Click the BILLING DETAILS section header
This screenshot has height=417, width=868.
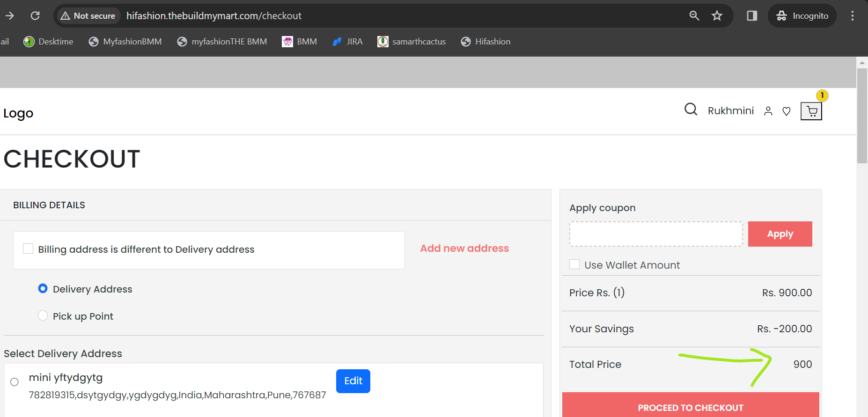pyautogui.click(x=49, y=205)
